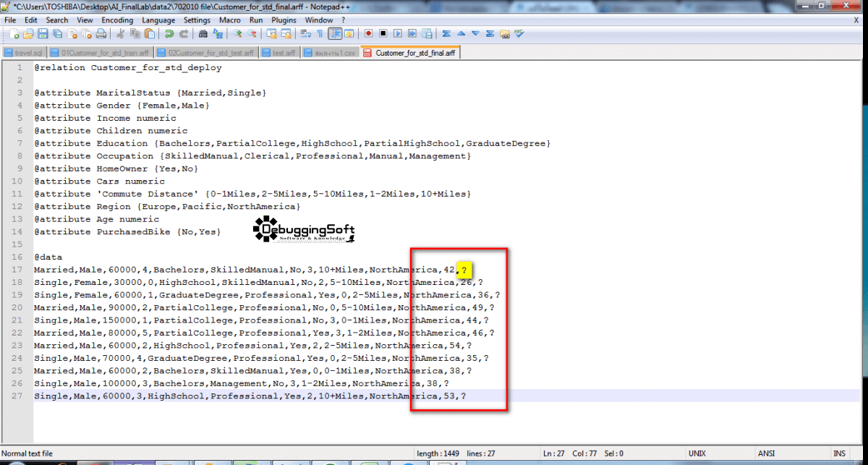This screenshot has width=868, height=465.
Task: Select the Show All Characters toolbar icon
Action: coord(320,33)
